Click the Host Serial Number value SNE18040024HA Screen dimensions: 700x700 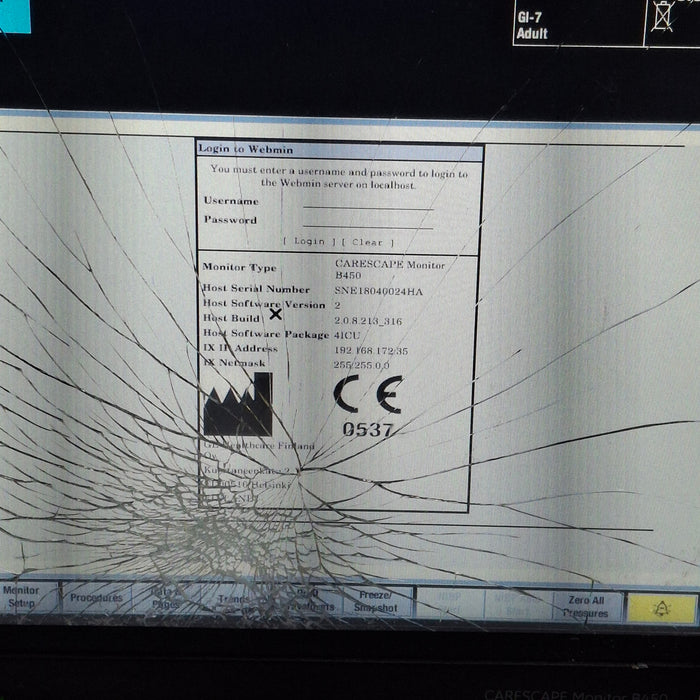[379, 292]
